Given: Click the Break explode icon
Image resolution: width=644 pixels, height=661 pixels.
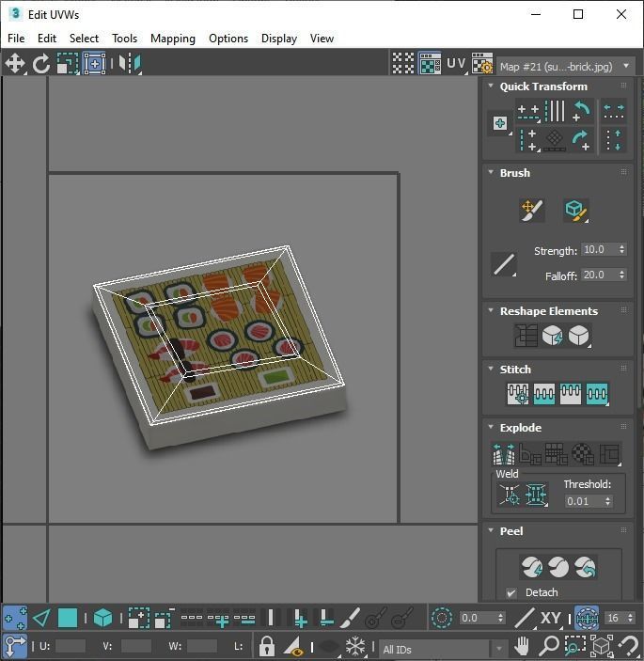Looking at the screenshot, I should [x=504, y=453].
